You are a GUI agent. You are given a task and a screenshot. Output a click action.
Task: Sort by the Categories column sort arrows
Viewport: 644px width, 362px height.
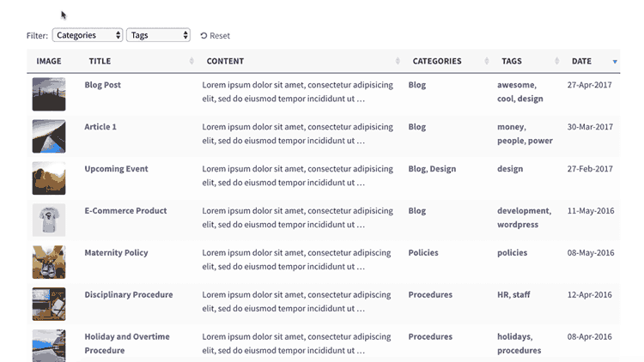[x=487, y=61]
